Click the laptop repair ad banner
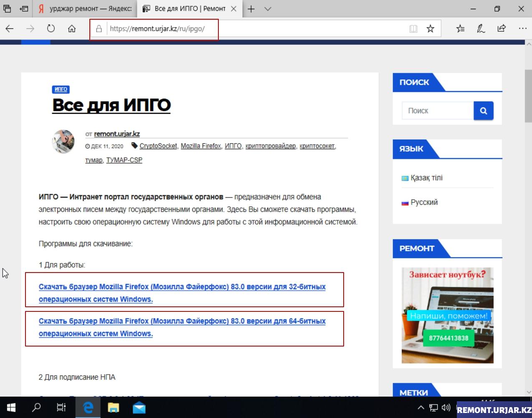 pos(447,315)
